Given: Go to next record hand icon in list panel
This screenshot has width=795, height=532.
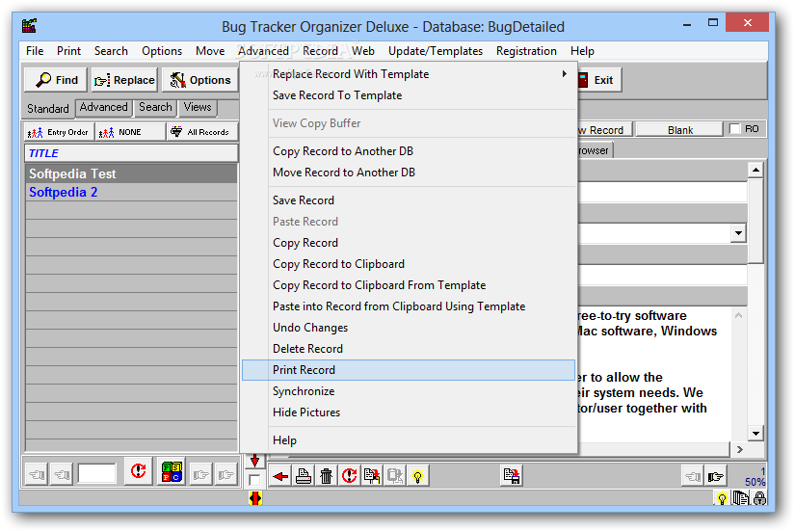Looking at the screenshot, I should (201, 475).
